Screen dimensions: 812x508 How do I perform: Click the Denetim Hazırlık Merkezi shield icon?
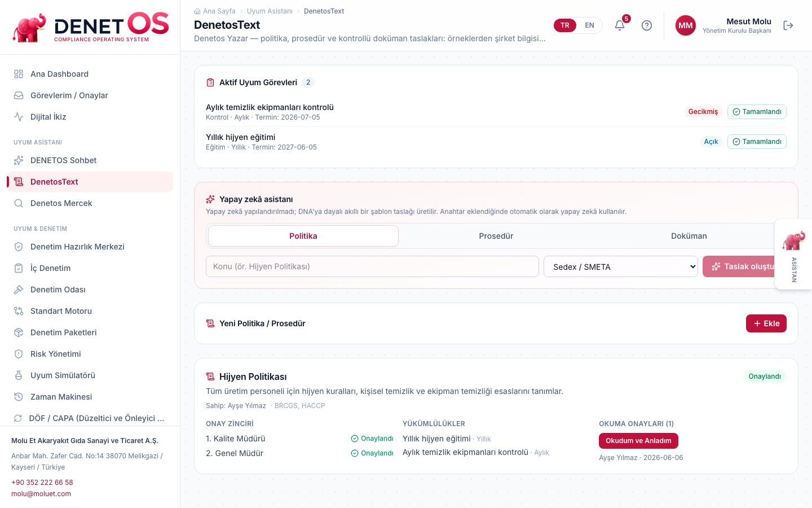(19, 247)
